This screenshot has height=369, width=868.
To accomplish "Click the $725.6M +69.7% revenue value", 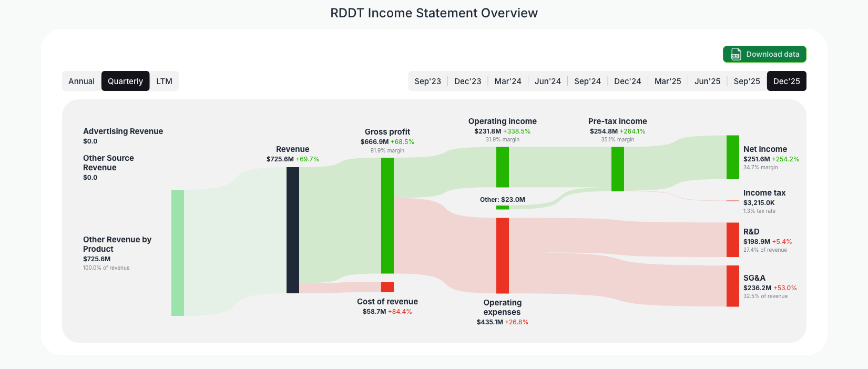I will coord(293,159).
